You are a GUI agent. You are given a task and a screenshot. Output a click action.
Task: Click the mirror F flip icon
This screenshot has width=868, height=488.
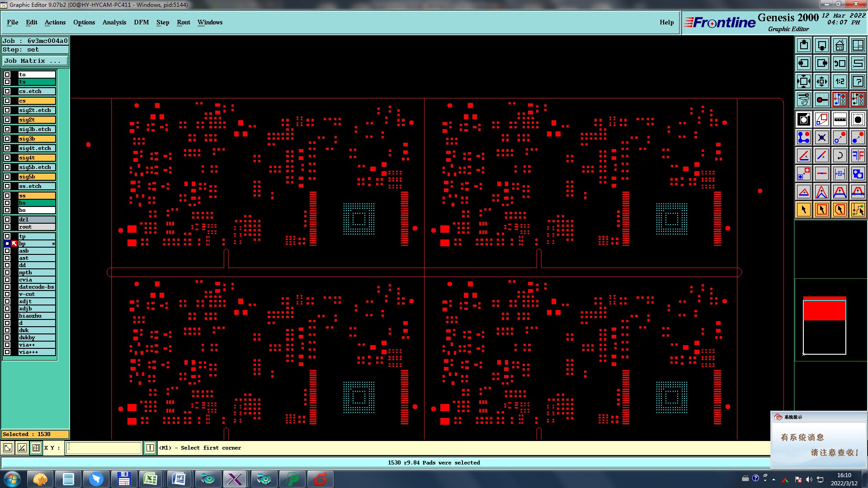(858, 155)
